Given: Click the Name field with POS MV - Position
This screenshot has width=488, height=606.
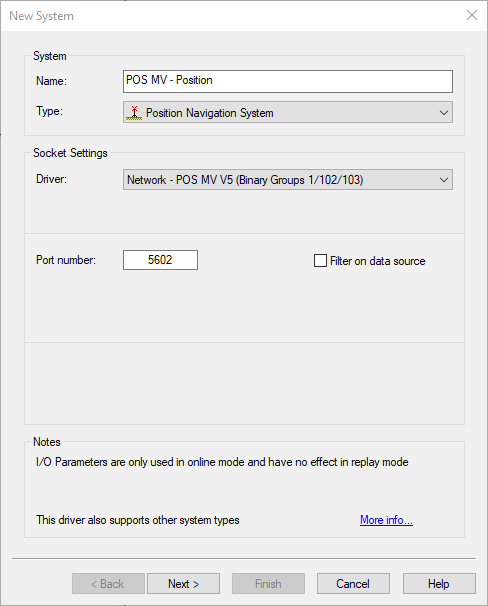Looking at the screenshot, I should click(x=288, y=81).
